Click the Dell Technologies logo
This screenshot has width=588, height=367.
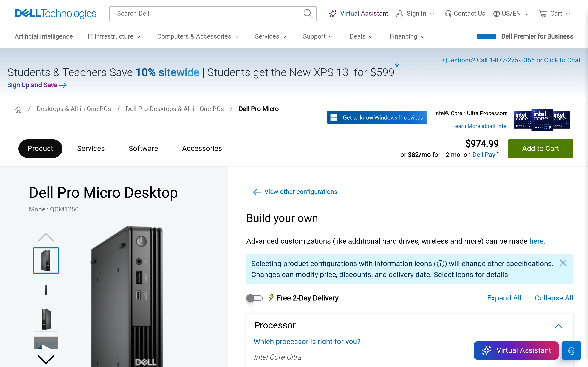[x=55, y=14]
